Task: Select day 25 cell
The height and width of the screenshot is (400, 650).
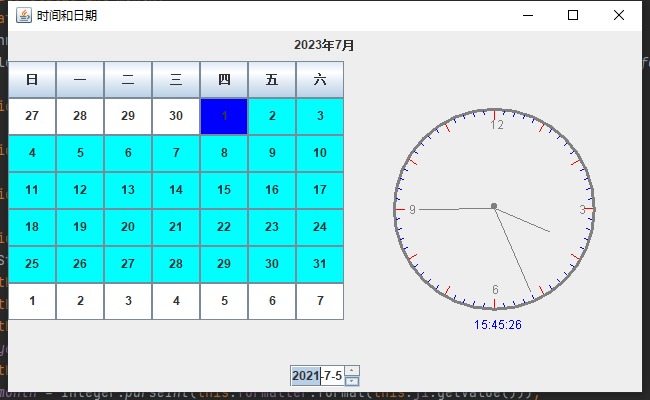Action: [32, 264]
